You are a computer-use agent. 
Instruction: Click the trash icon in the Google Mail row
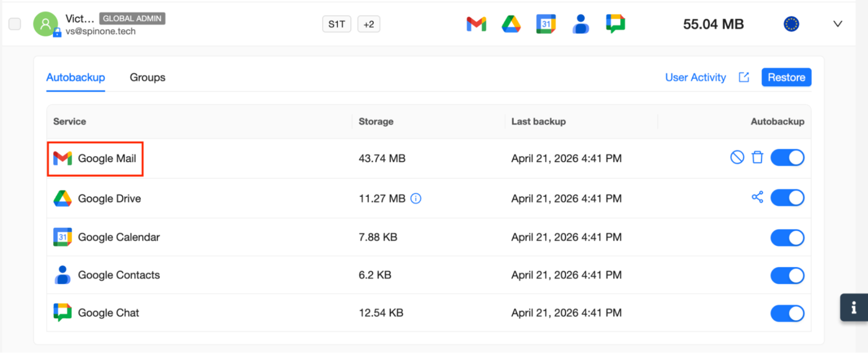point(757,157)
